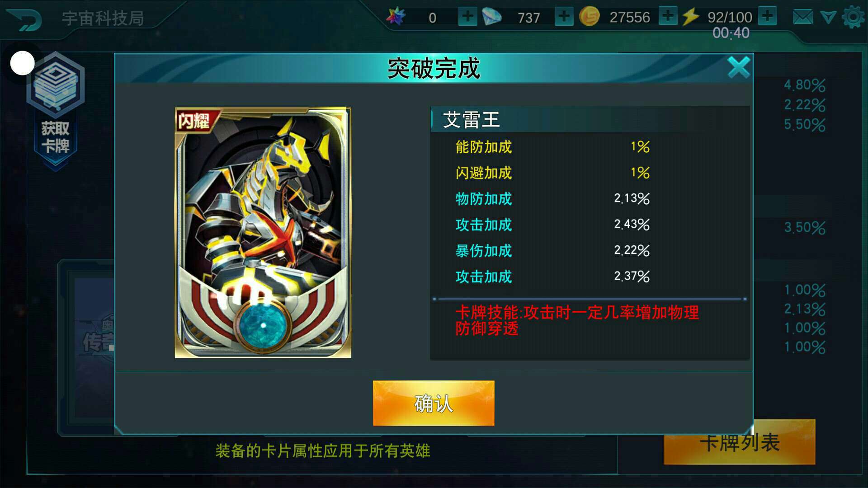The width and height of the screenshot is (868, 488).
Task: Tap the back arrow icon
Action: tap(24, 19)
